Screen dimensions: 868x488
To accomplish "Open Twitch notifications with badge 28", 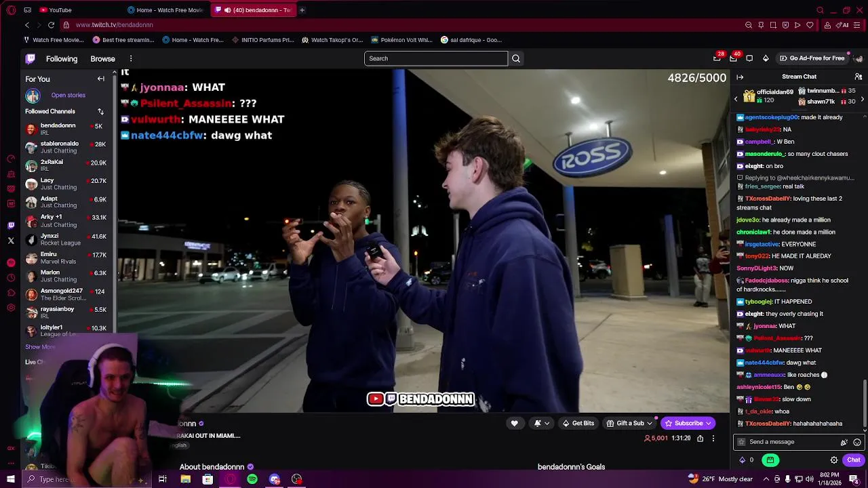I will 717,58.
